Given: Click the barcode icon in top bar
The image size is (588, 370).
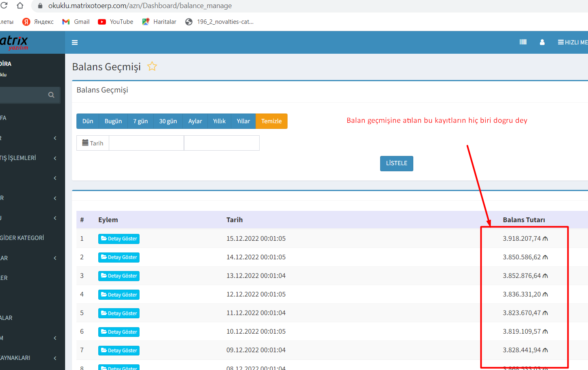Looking at the screenshot, I should tap(523, 42).
